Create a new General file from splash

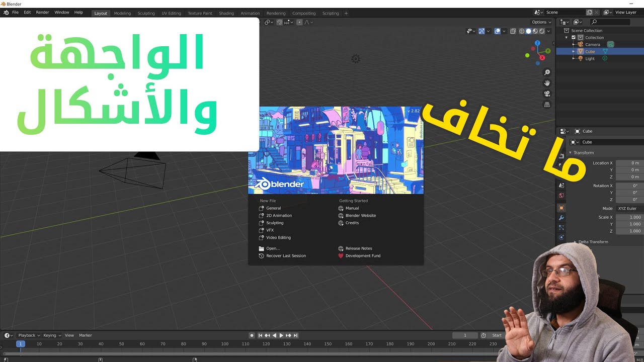(274, 208)
